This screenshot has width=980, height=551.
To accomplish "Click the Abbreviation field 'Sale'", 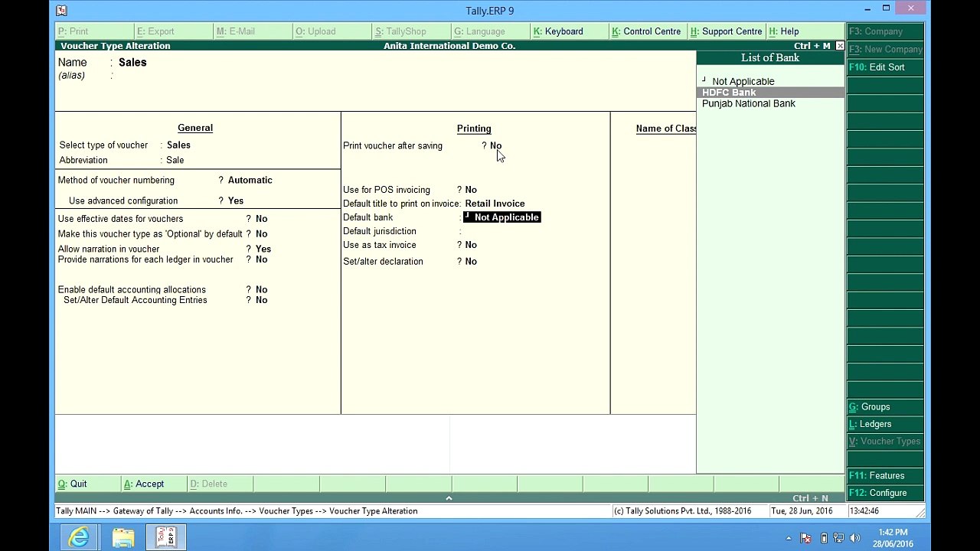I will (175, 160).
